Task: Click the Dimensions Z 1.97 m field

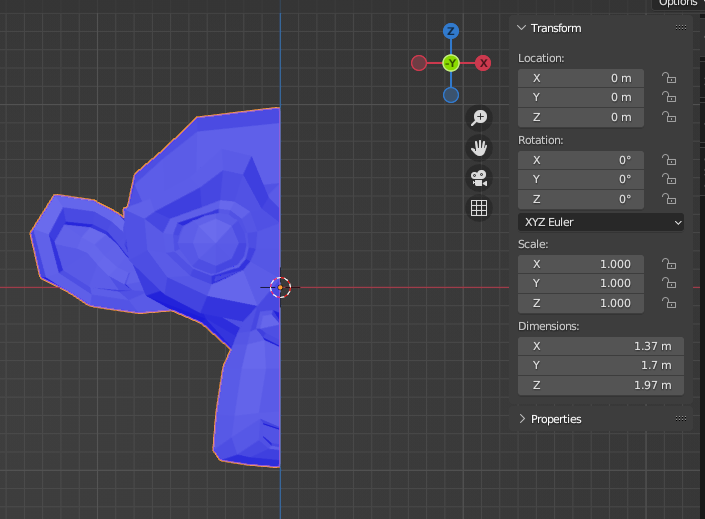Action: [601, 385]
